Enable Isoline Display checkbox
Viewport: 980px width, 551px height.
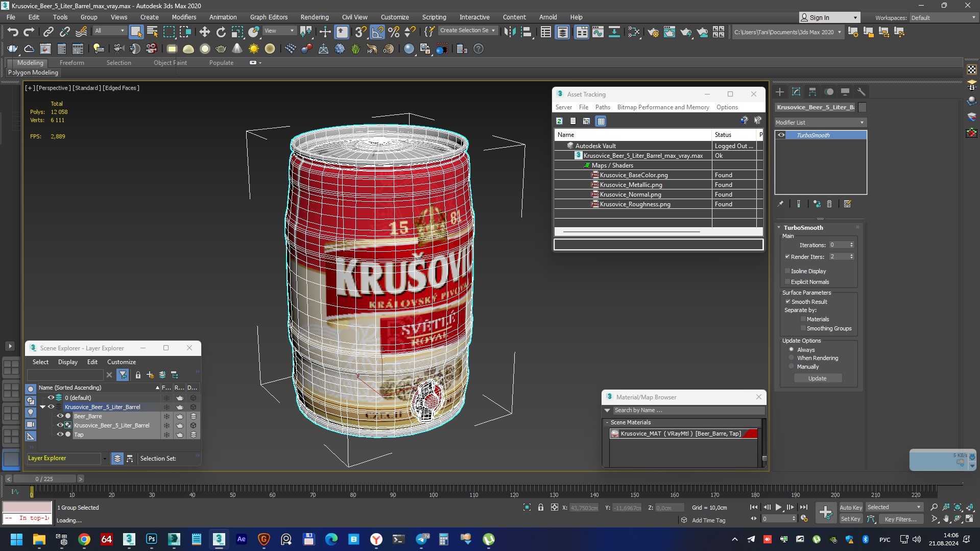point(787,271)
